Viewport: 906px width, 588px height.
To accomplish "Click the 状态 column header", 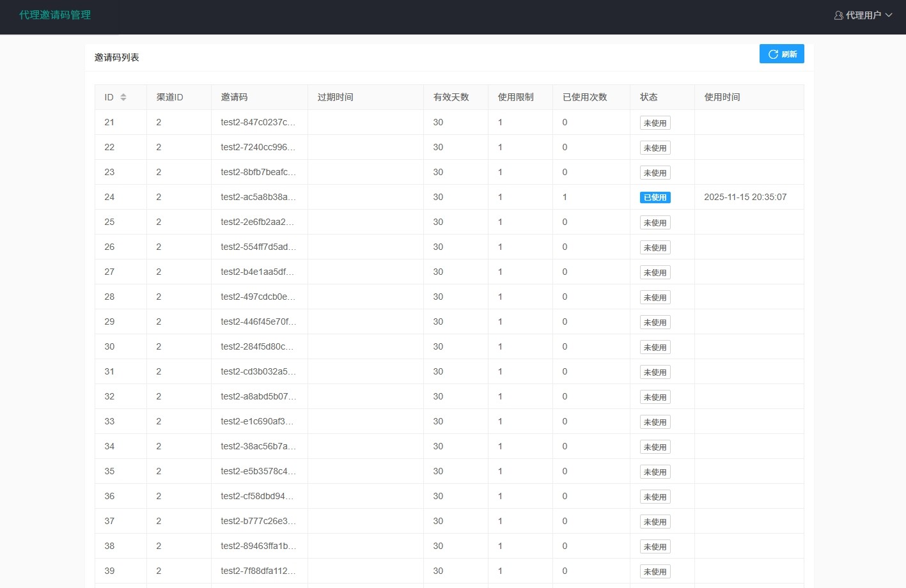I will coord(648,97).
